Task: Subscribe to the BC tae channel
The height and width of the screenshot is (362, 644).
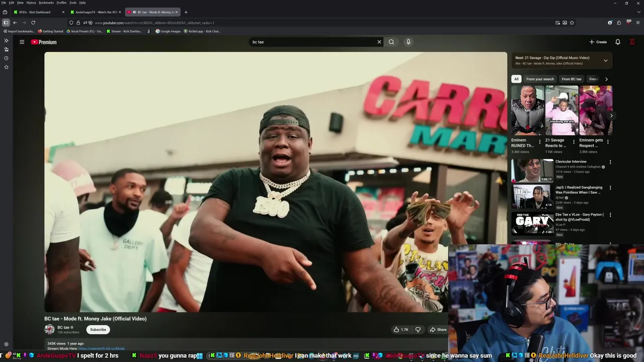Action: tap(98, 329)
